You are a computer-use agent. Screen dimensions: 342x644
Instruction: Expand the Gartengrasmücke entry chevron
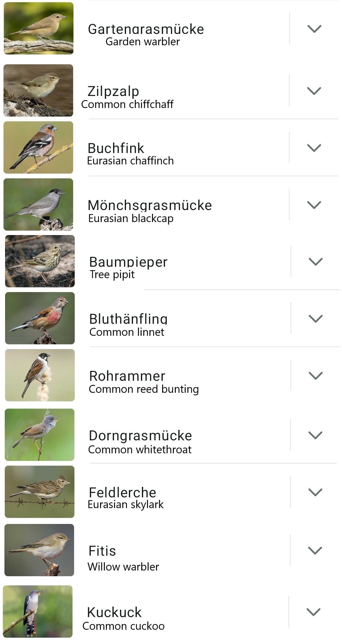[314, 29]
